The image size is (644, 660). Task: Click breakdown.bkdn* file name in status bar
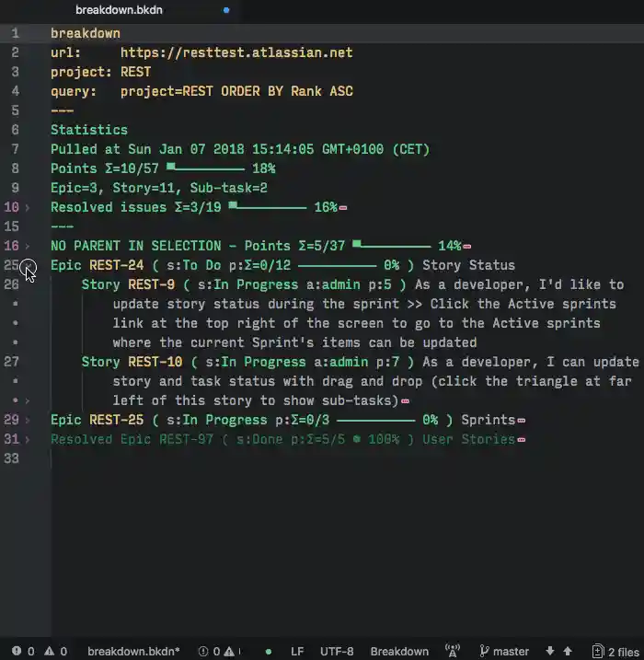133,651
